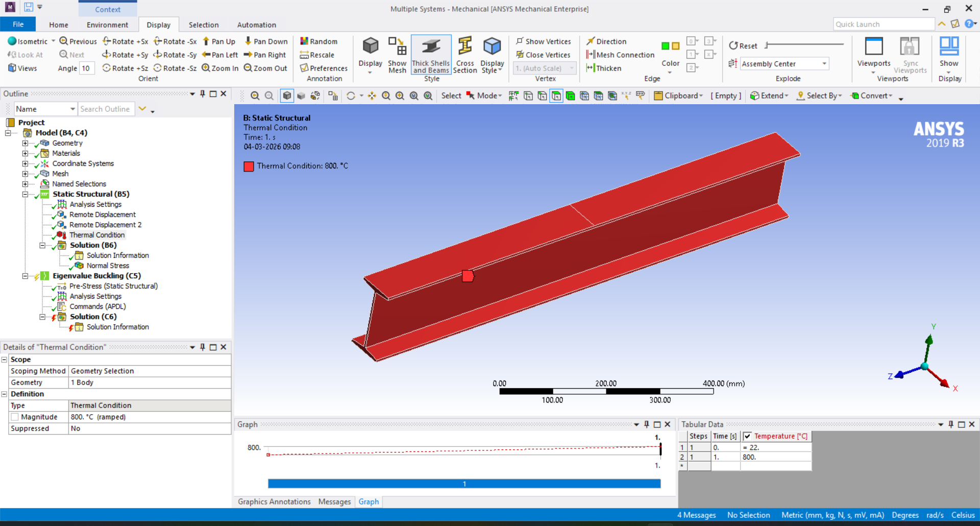980x526 pixels.
Task: Click the Random colors icon
Action: [318, 41]
